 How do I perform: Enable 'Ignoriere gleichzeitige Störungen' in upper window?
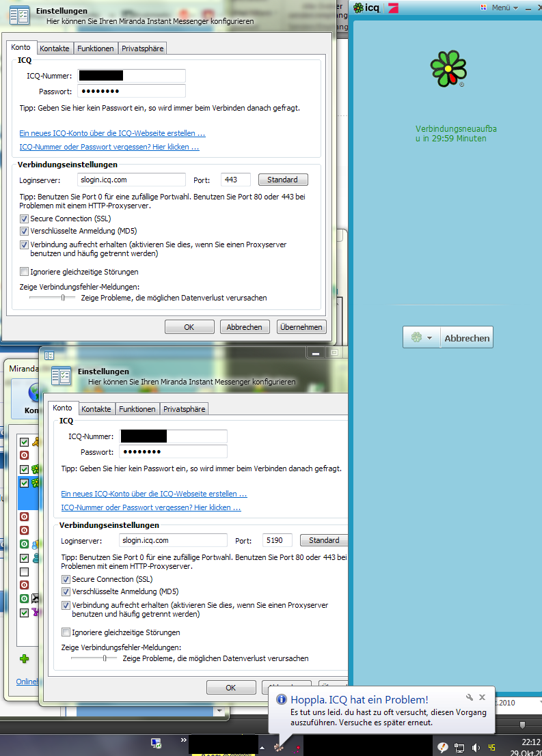click(x=24, y=272)
